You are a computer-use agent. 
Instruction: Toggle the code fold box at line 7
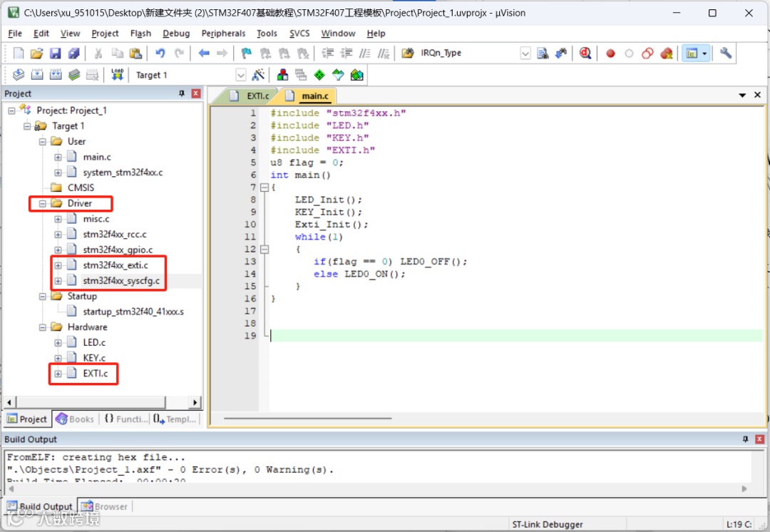pos(265,188)
